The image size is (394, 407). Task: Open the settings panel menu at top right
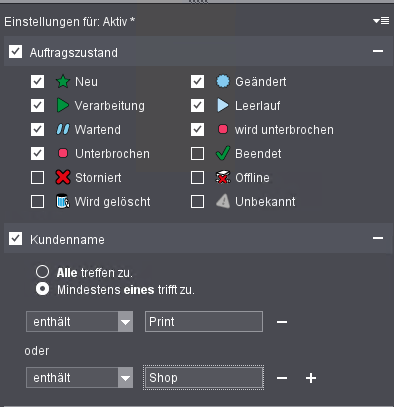coord(381,21)
